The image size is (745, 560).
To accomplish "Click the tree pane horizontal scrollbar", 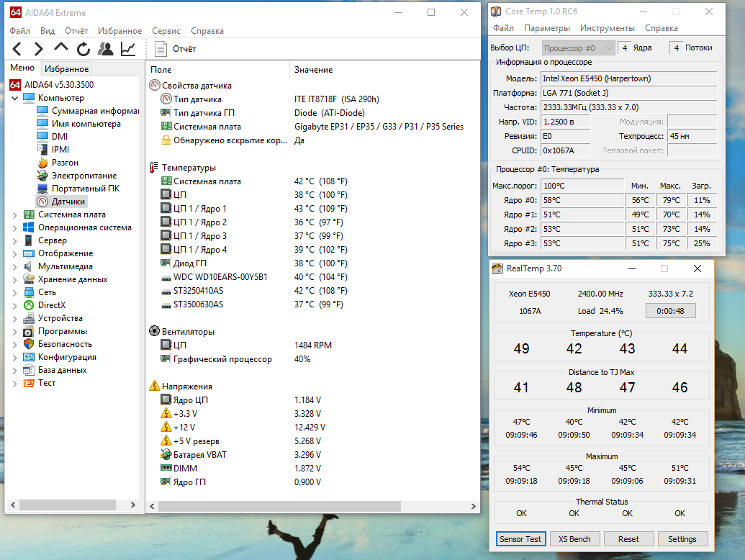I will (67, 505).
